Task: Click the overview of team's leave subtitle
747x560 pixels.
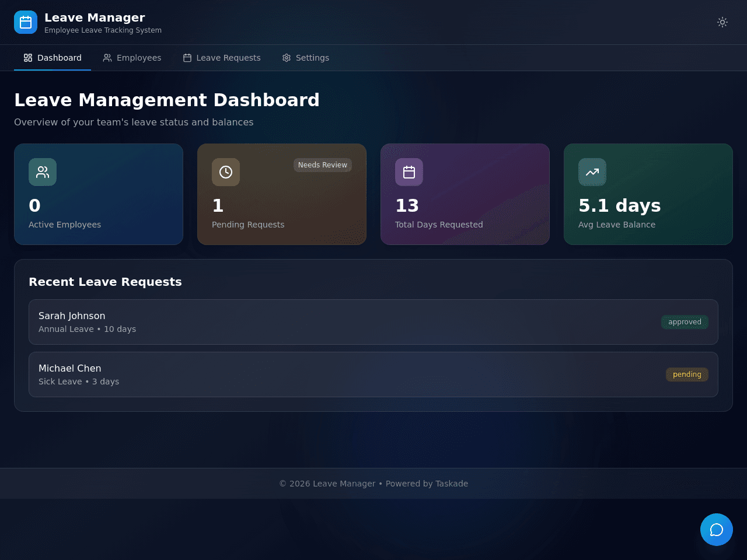Action: pyautogui.click(x=134, y=122)
